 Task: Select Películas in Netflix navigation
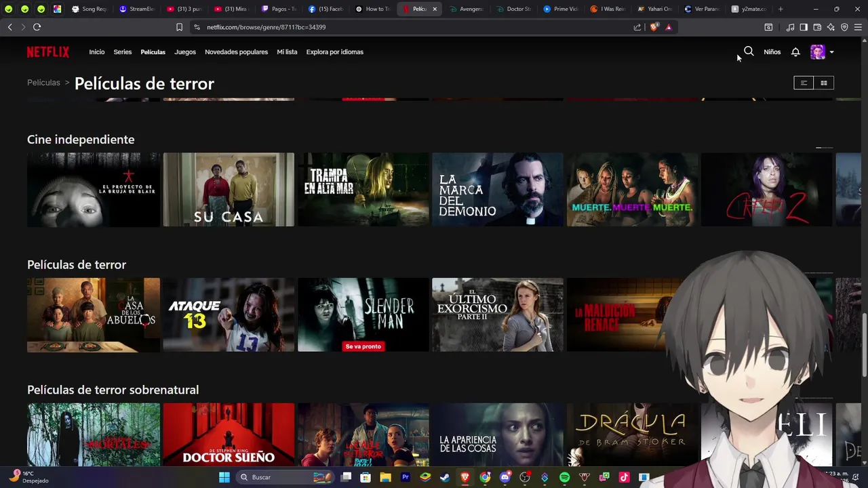pos(153,52)
